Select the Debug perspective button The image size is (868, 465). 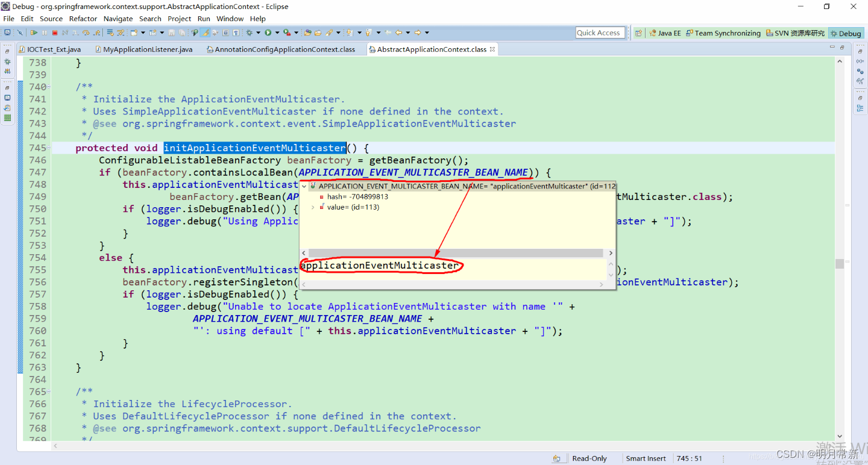(846, 33)
